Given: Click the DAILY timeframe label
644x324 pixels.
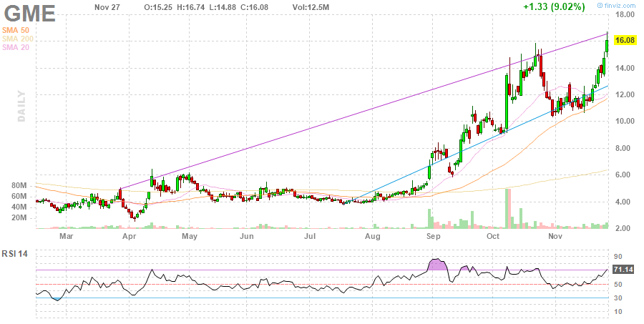Looking at the screenshot, I should (21, 106).
